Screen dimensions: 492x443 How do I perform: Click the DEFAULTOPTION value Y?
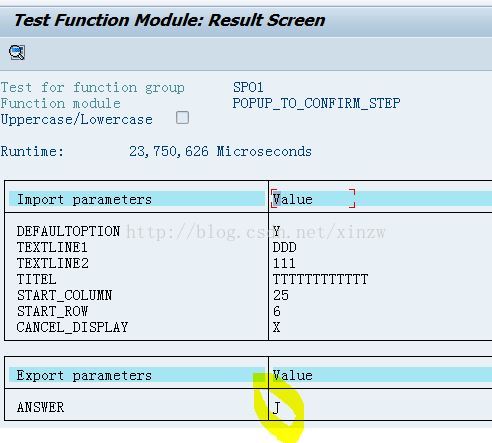tap(276, 231)
